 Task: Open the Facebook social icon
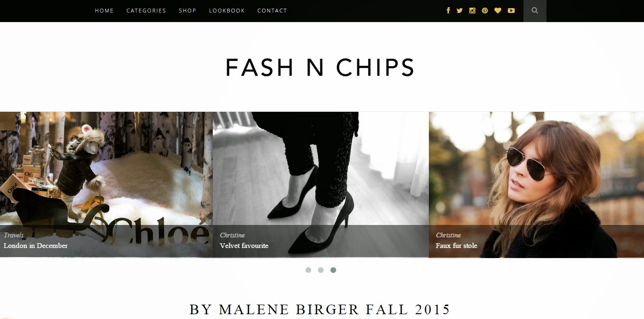tap(448, 11)
